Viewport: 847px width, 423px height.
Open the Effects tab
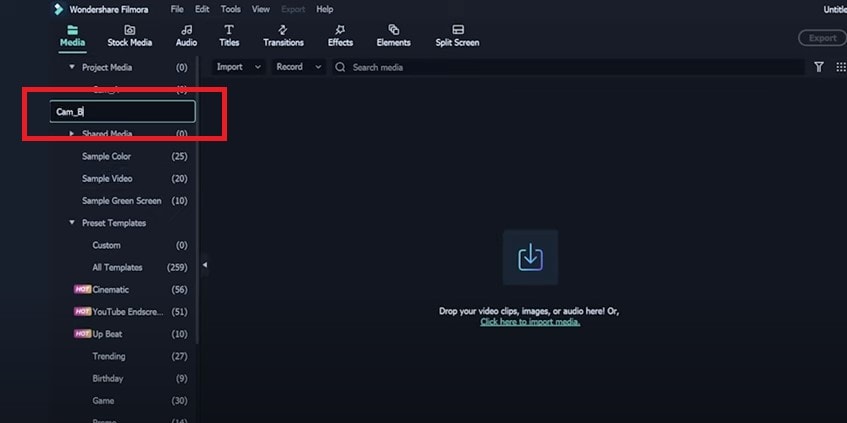pyautogui.click(x=340, y=36)
